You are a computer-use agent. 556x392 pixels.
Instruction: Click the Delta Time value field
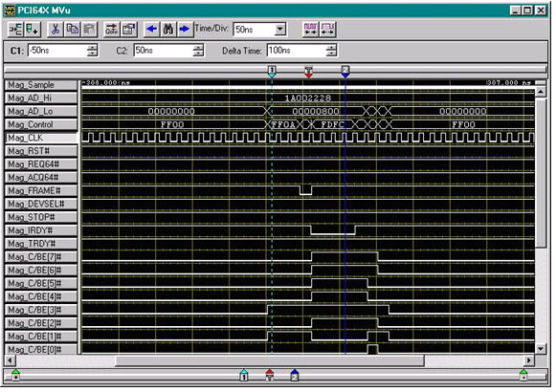[x=297, y=51]
